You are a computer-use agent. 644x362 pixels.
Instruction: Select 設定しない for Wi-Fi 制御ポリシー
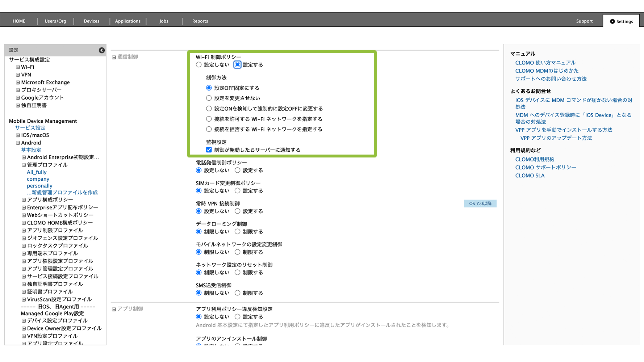tap(199, 65)
